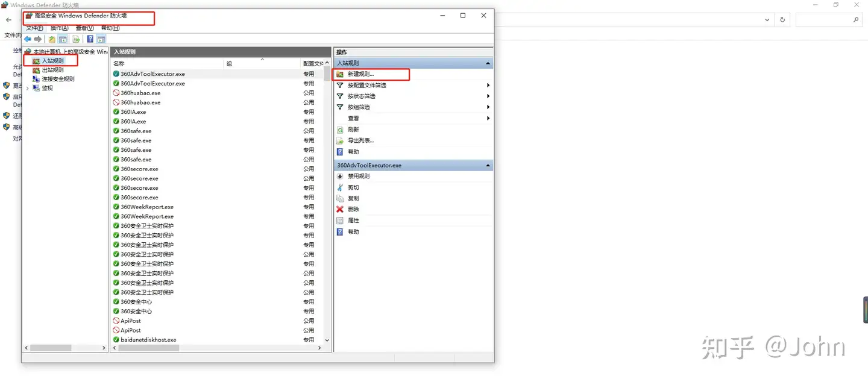Select 入站规则 in the tree

point(52,61)
